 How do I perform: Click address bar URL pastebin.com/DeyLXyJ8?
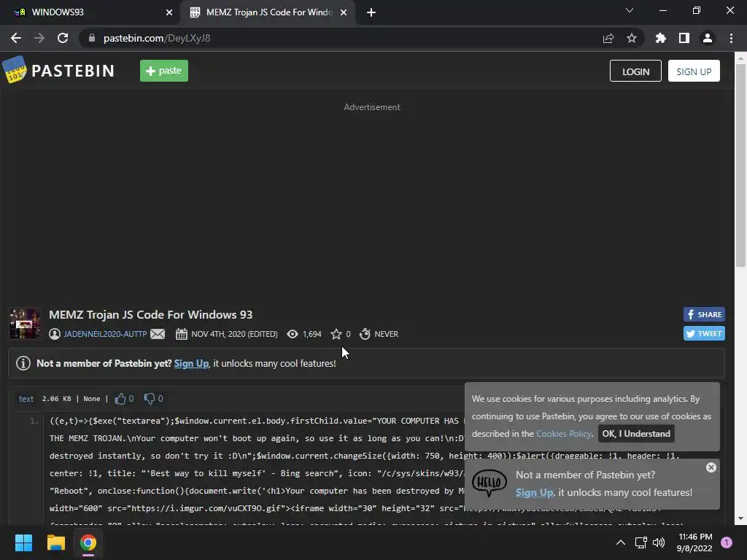157,38
